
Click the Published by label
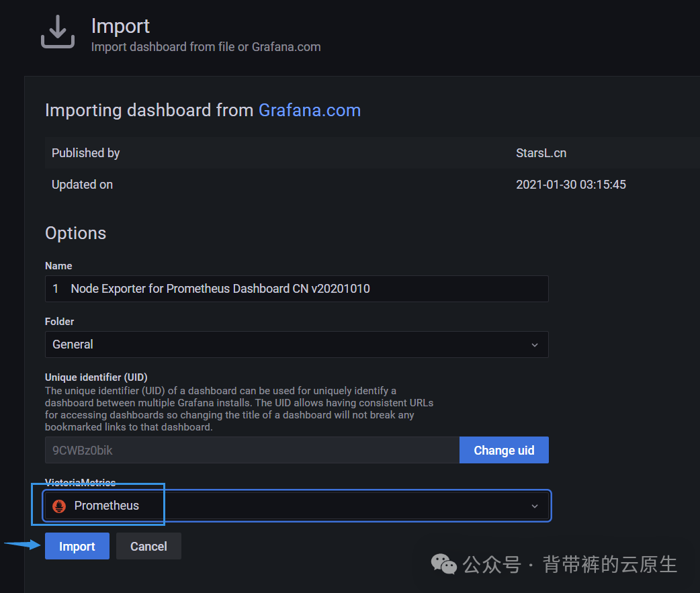point(86,153)
